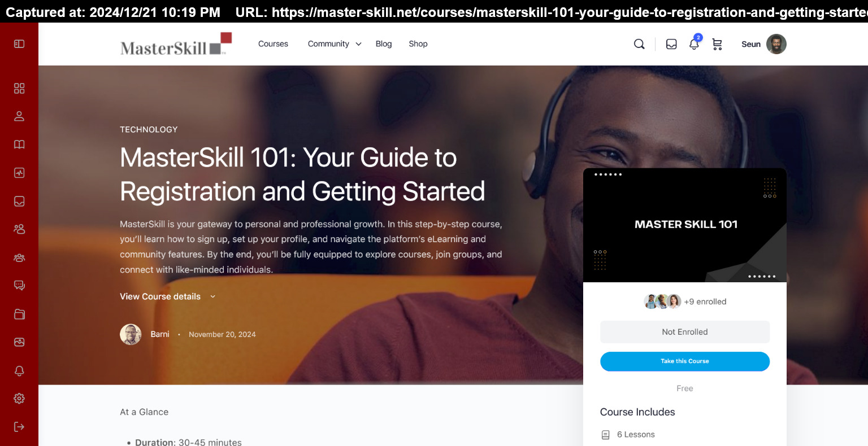Open the courses book icon in sidebar
Screen dimensions: 868x446
pyautogui.click(x=19, y=145)
